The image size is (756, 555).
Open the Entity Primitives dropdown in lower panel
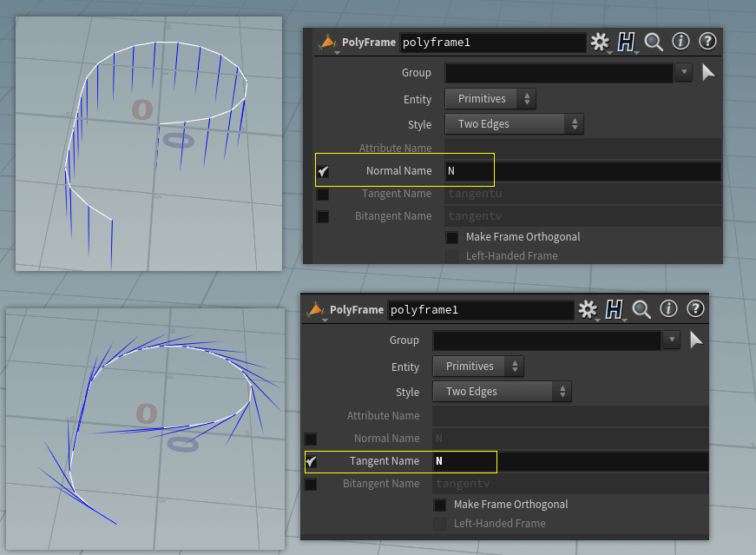tap(477, 367)
